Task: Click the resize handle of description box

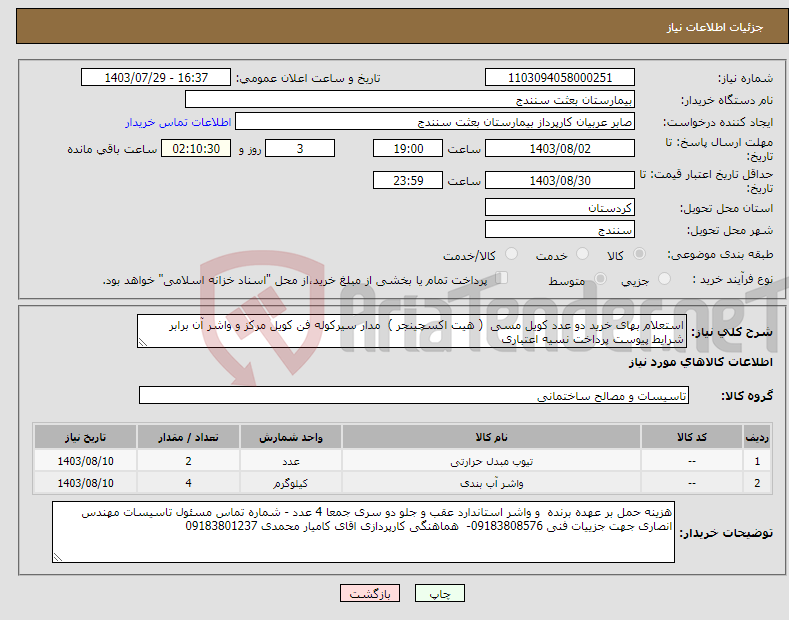Action: [x=143, y=342]
